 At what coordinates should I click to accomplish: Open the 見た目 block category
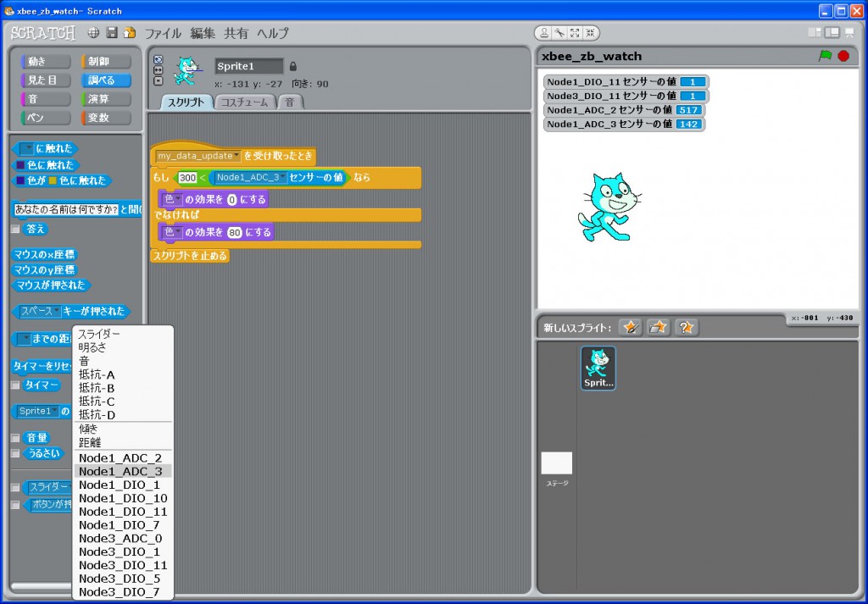click(46, 80)
